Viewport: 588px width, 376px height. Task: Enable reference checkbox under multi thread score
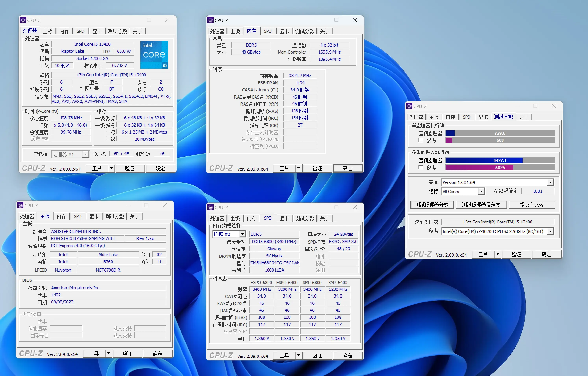coord(420,167)
